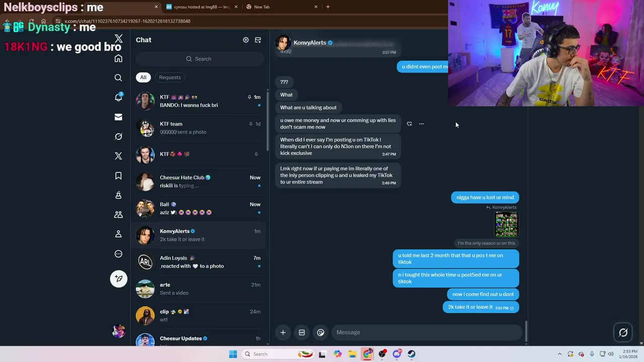The image size is (644, 362).
Task: Open KonvyAlerts name in chat header
Action: (310, 43)
